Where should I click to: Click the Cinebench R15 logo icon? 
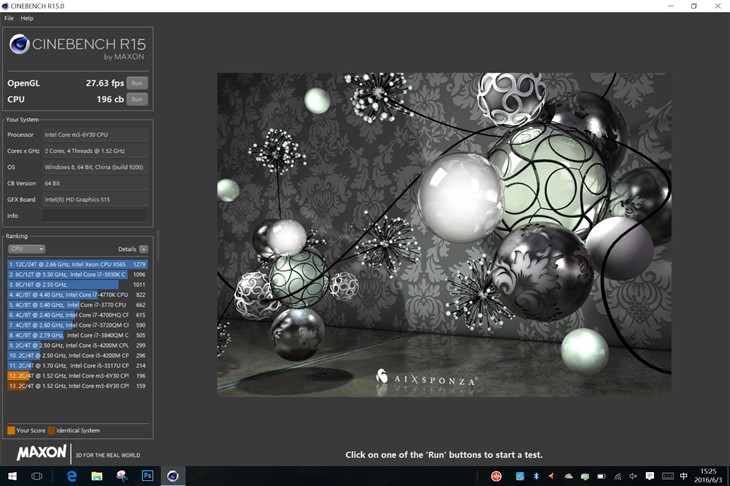[x=19, y=45]
